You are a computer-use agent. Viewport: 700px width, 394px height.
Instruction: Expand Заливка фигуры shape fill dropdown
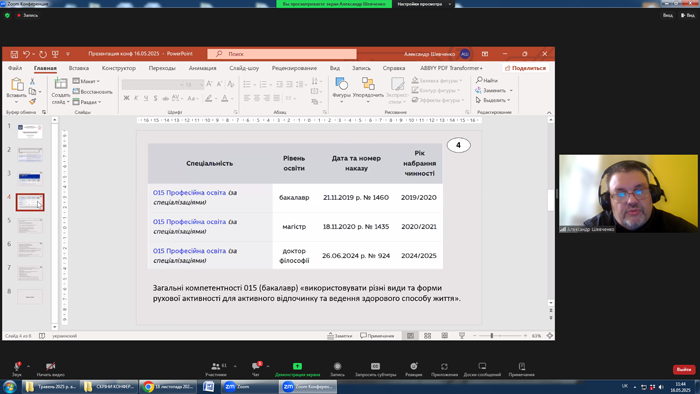[x=461, y=81]
